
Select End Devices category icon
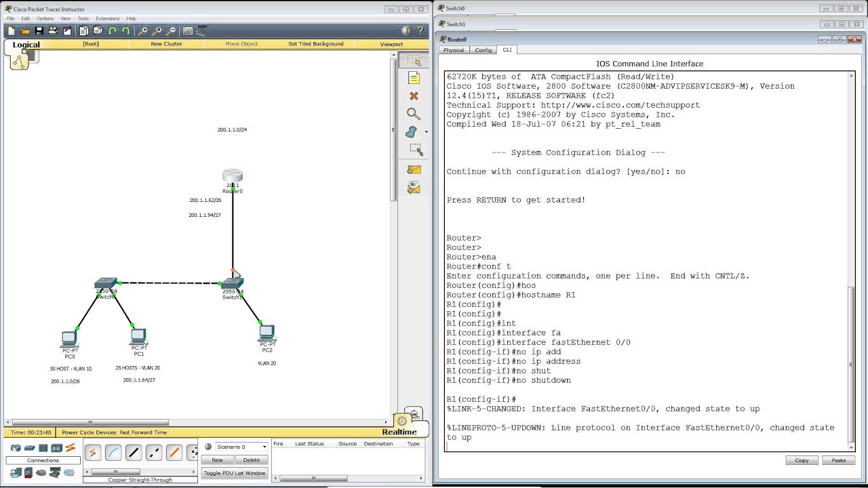click(x=16, y=472)
